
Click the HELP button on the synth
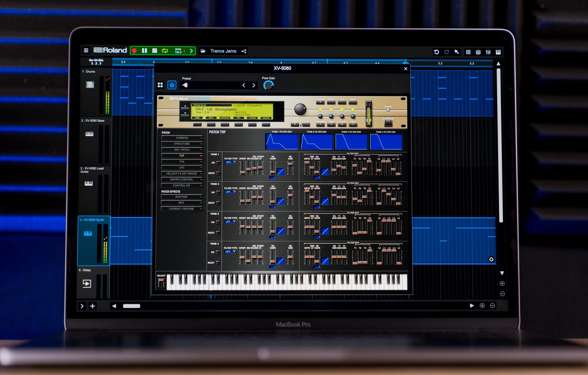(342, 102)
